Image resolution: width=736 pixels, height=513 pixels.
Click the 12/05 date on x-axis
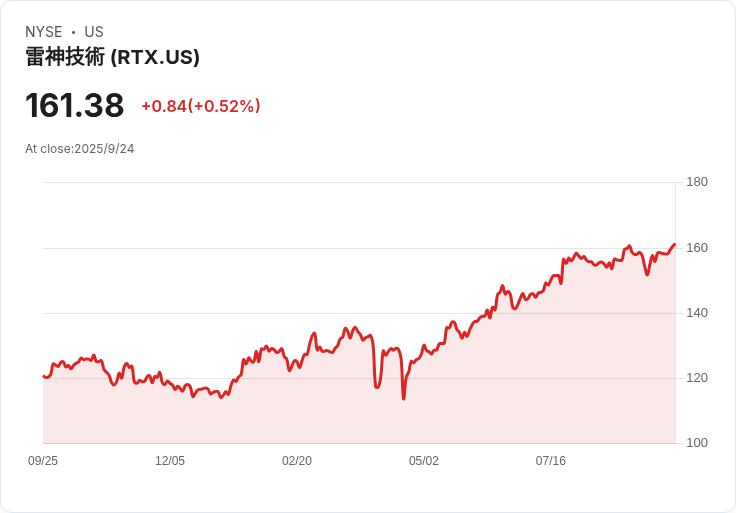[170, 461]
